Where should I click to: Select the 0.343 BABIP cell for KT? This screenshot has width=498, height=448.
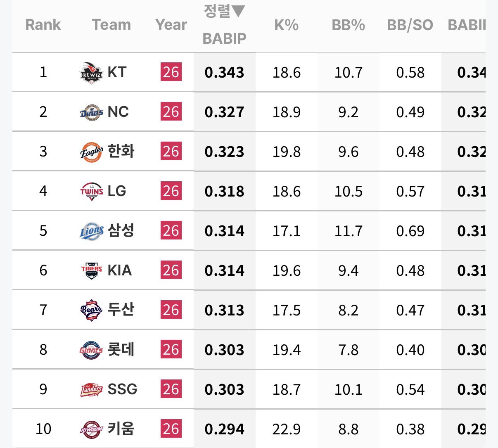[x=224, y=73]
